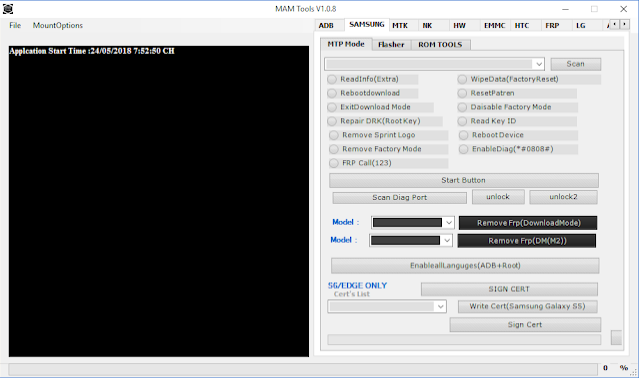Click the Start Button

tap(464, 180)
